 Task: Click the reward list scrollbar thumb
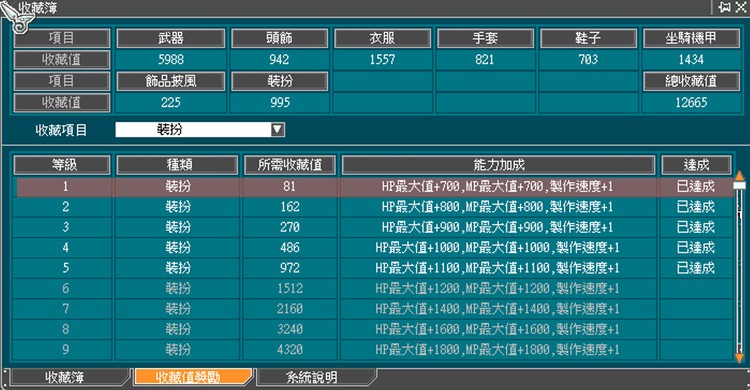pos(739,185)
